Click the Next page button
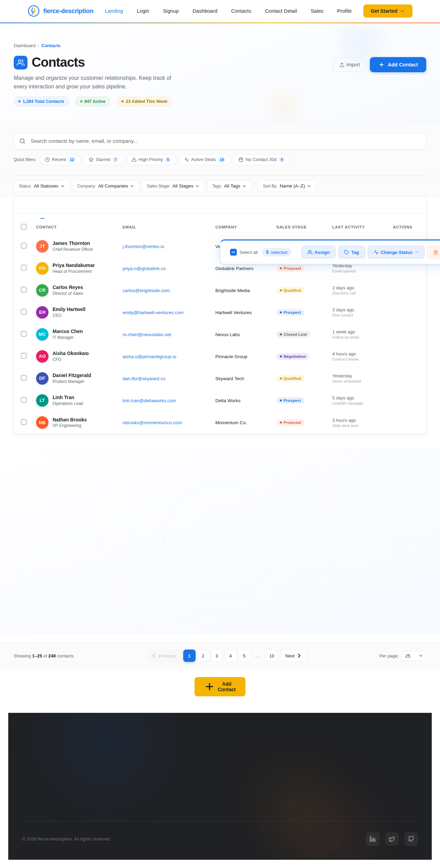440x868 pixels. point(293,656)
